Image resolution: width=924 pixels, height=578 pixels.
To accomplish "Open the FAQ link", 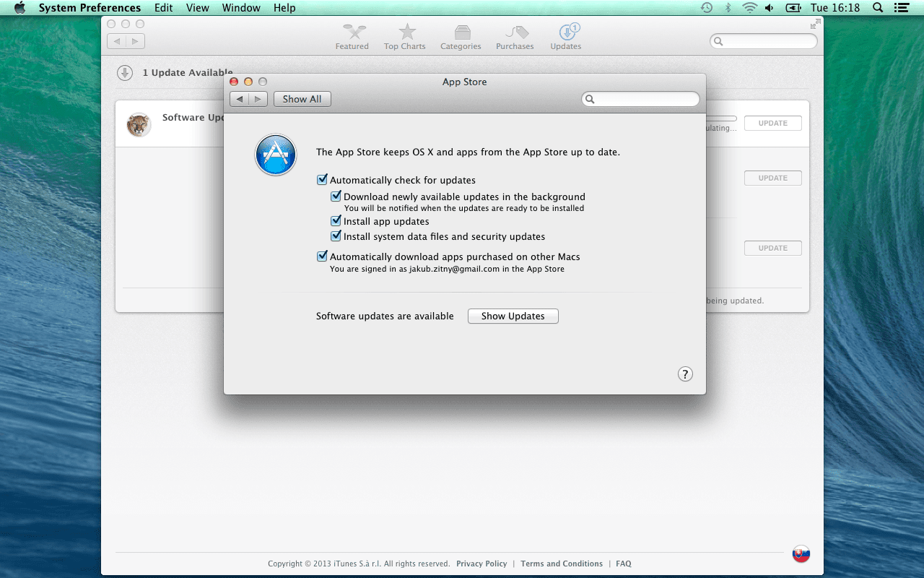I will point(624,564).
